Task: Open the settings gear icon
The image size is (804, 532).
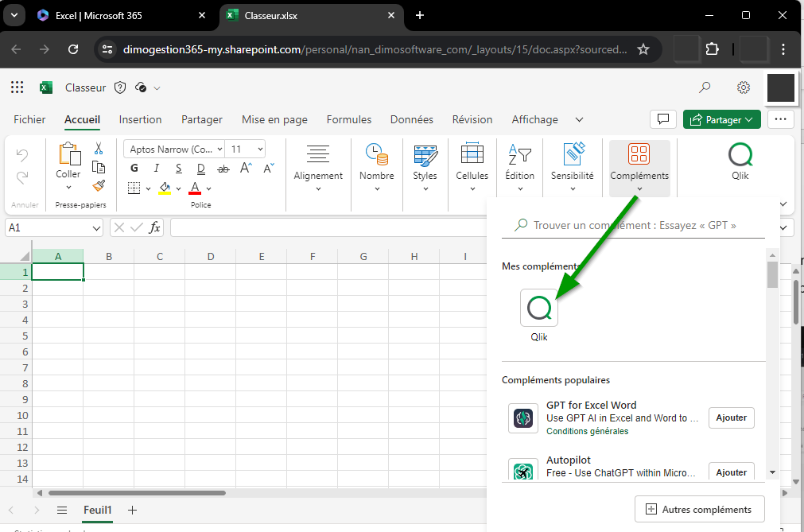Action: pyautogui.click(x=744, y=87)
